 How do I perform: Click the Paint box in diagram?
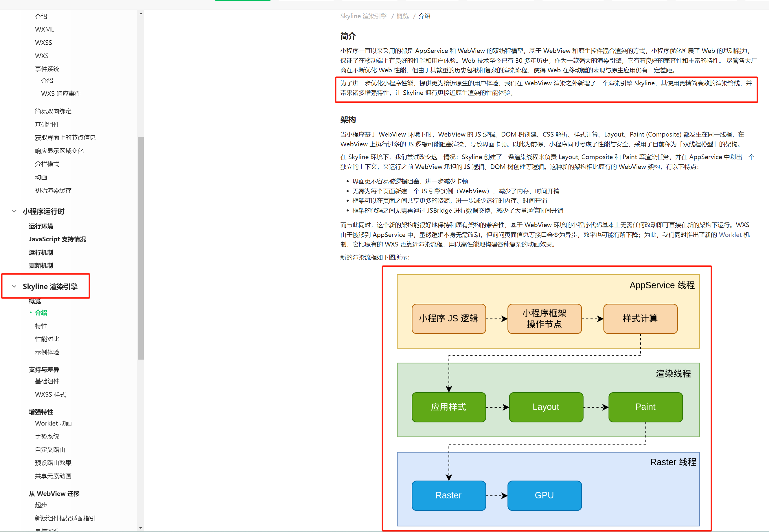click(x=645, y=407)
